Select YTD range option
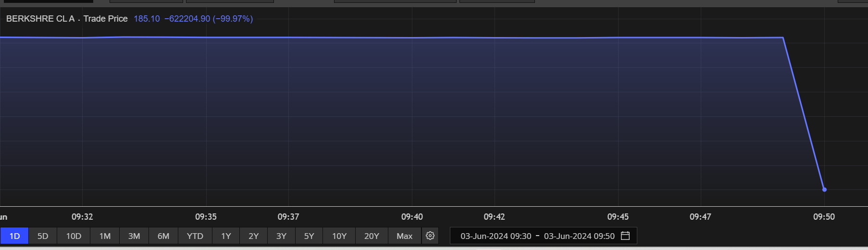868x250 pixels. pos(195,236)
